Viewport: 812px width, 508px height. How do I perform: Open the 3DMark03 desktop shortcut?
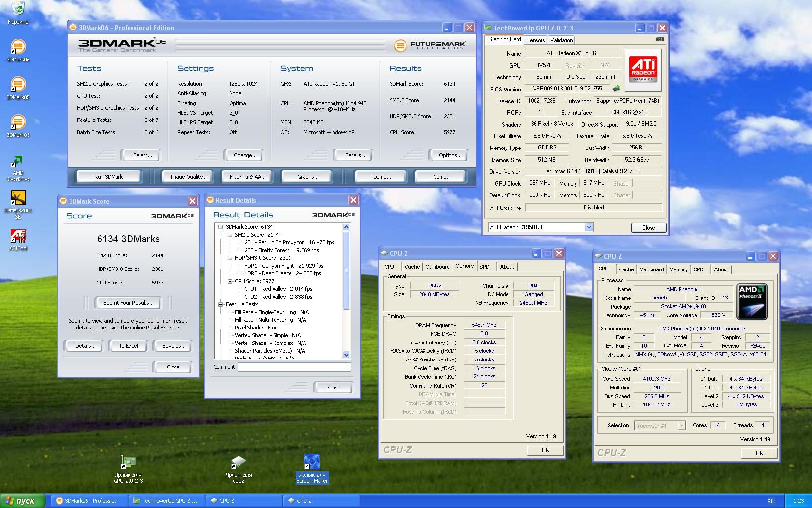18,126
